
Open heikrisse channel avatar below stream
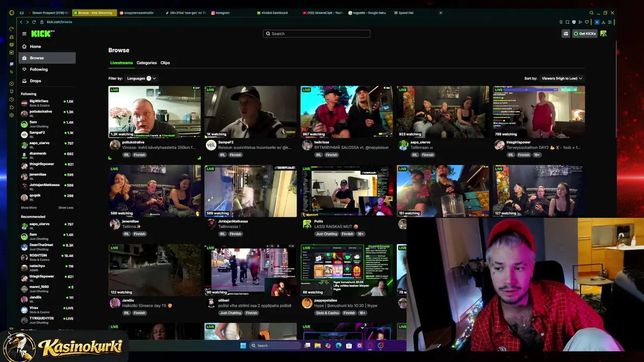coord(307,145)
